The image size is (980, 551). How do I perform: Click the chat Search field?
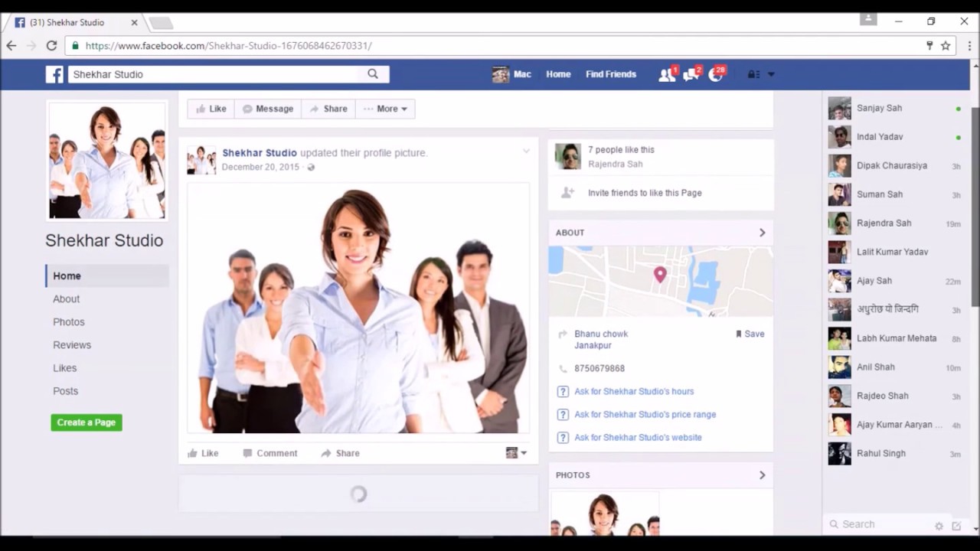coord(880,524)
